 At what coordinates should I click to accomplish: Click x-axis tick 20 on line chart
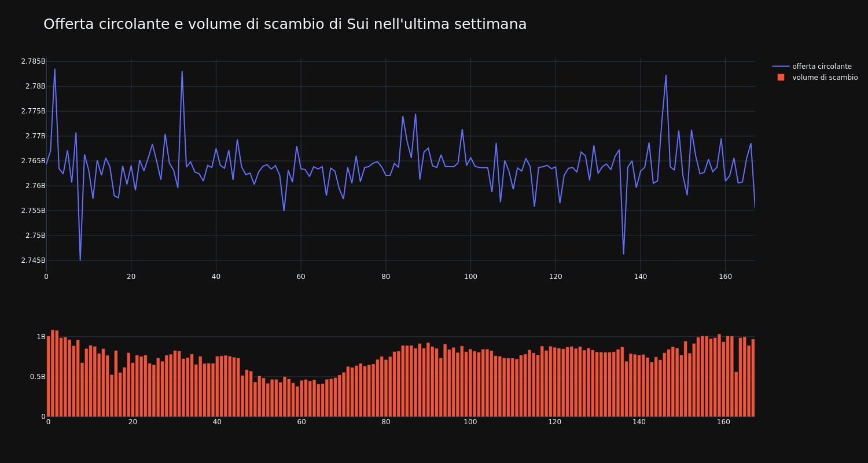(x=131, y=277)
